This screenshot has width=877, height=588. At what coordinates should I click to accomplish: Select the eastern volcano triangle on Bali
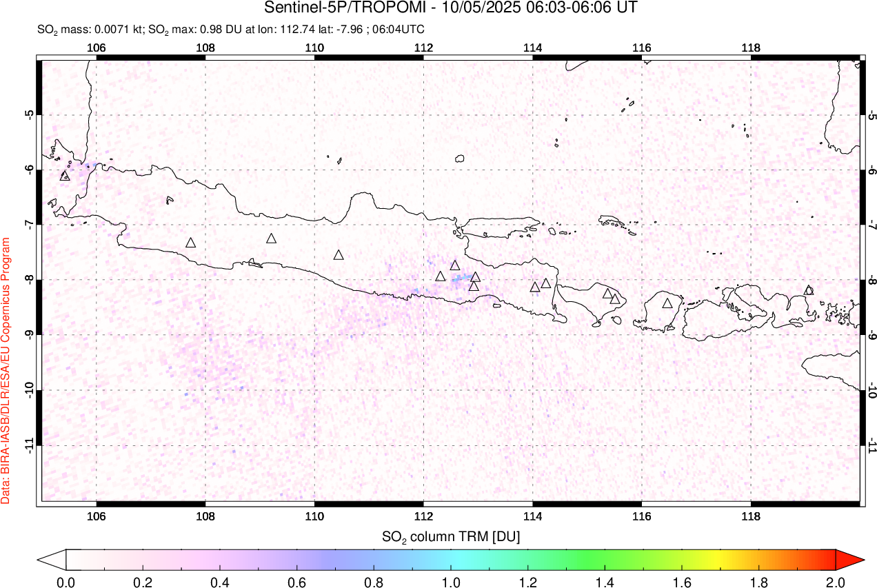tap(614, 299)
